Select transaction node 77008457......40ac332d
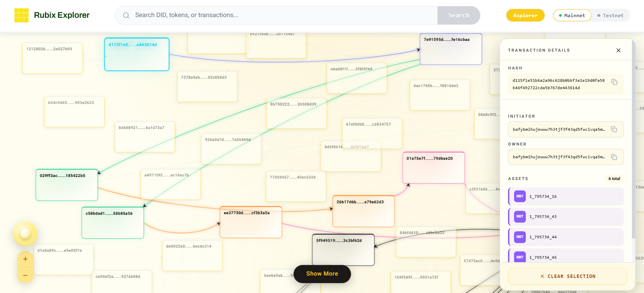Screen dimensions: 644x293 pyautogui.click(x=296, y=186)
